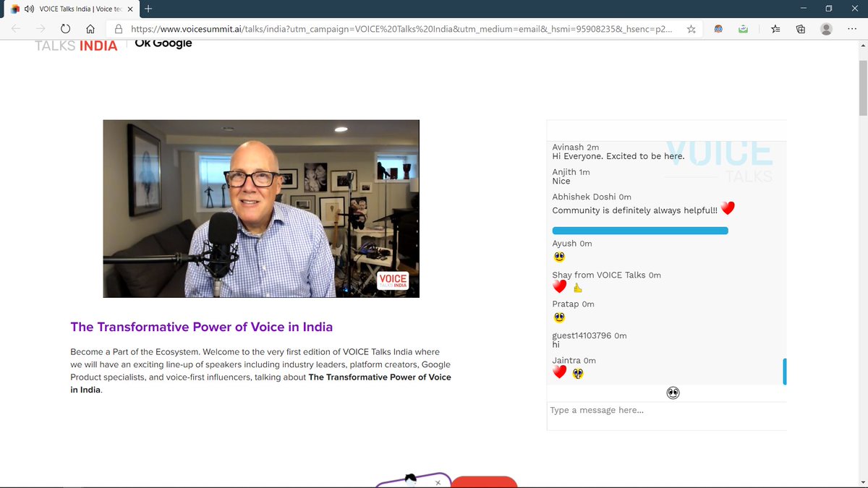The width and height of the screenshot is (868, 488).
Task: Click 'Community is definitely always helpful!!' message
Action: (x=635, y=210)
